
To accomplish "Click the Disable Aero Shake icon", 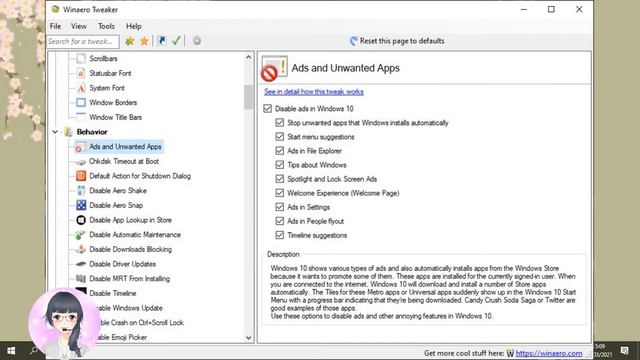I will [x=81, y=191].
